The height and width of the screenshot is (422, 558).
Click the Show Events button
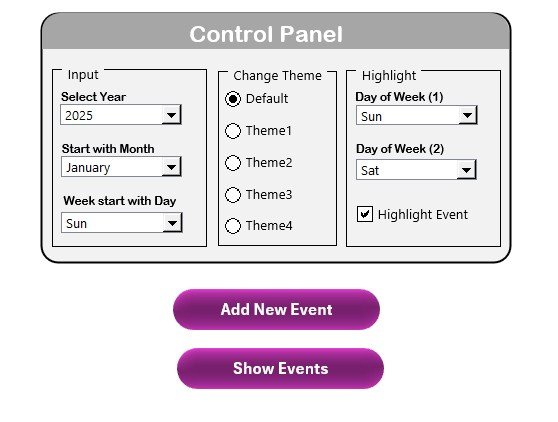tap(280, 368)
